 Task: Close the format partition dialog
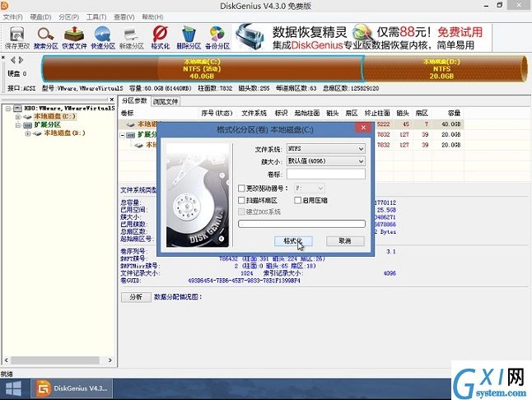click(363, 128)
